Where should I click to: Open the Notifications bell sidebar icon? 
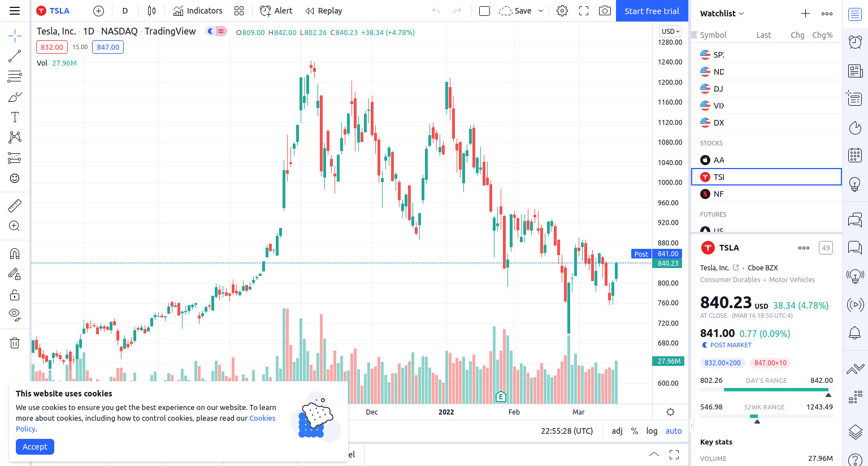tap(855, 333)
